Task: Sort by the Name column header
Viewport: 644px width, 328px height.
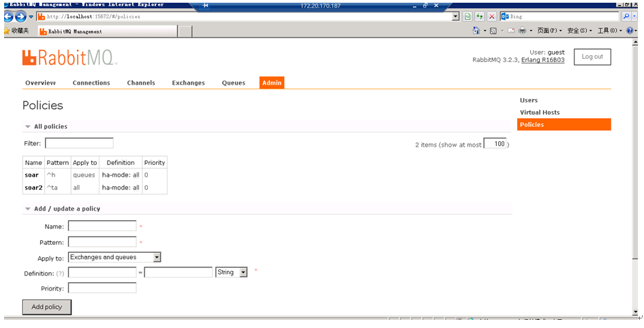Action: pyautogui.click(x=33, y=162)
